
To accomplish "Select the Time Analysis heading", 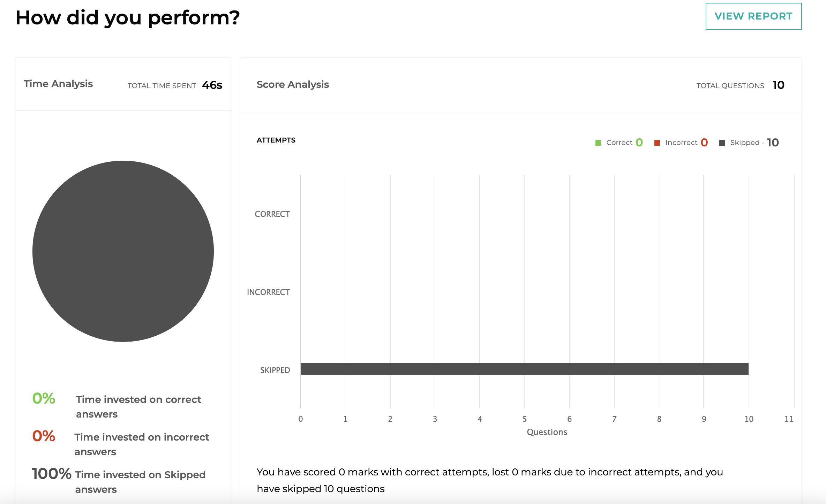I will point(58,84).
